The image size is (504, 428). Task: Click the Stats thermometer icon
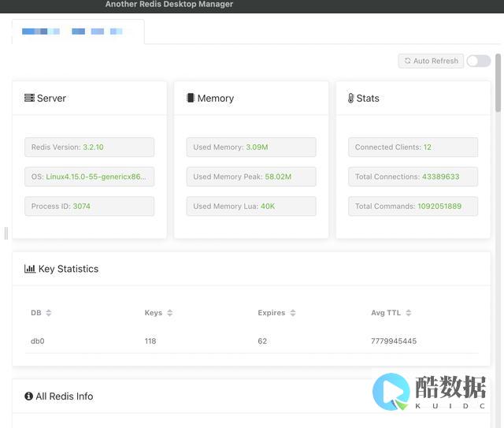[x=350, y=98]
